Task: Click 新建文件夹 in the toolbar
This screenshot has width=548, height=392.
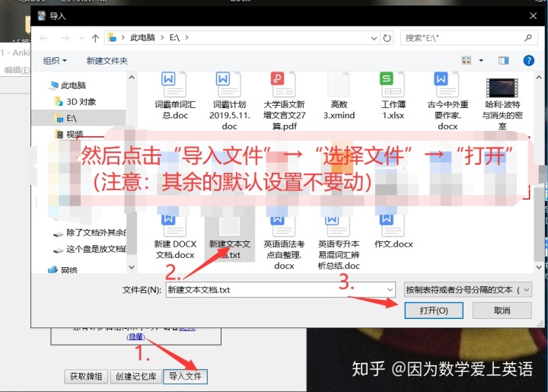Action: pyautogui.click(x=107, y=61)
